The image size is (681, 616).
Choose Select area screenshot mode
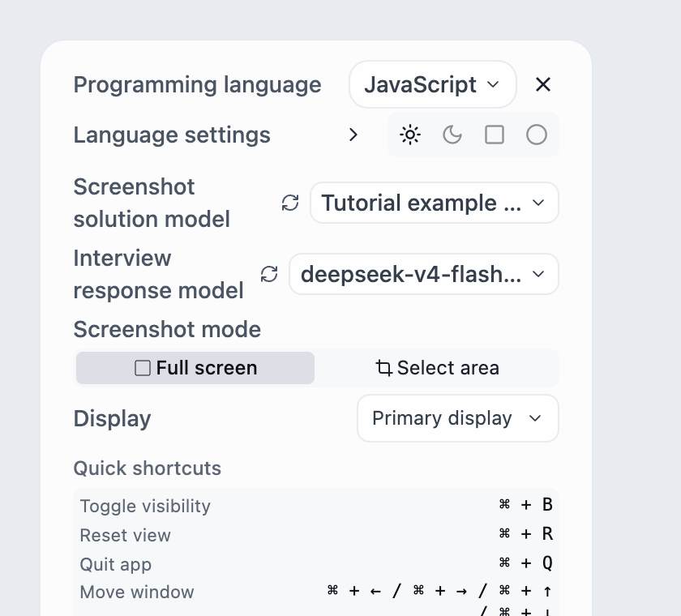(437, 368)
